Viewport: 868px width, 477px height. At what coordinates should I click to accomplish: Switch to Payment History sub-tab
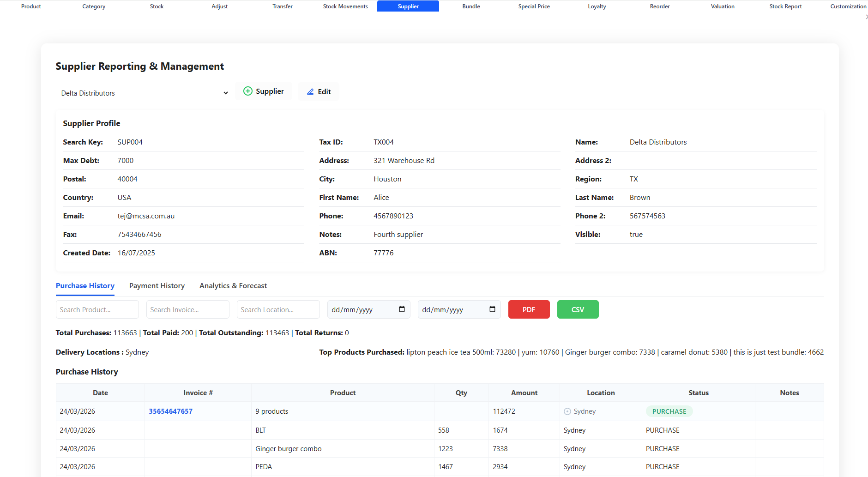[x=157, y=286]
